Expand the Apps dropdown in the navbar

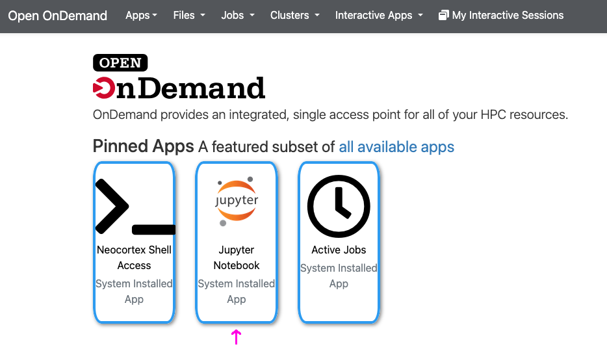click(x=141, y=15)
